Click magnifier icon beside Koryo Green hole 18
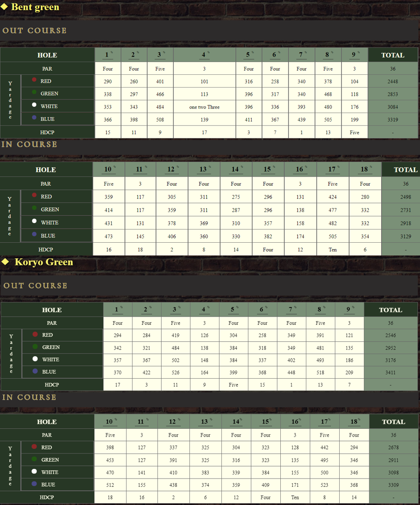The height and width of the screenshot is (505, 420). (x=359, y=419)
